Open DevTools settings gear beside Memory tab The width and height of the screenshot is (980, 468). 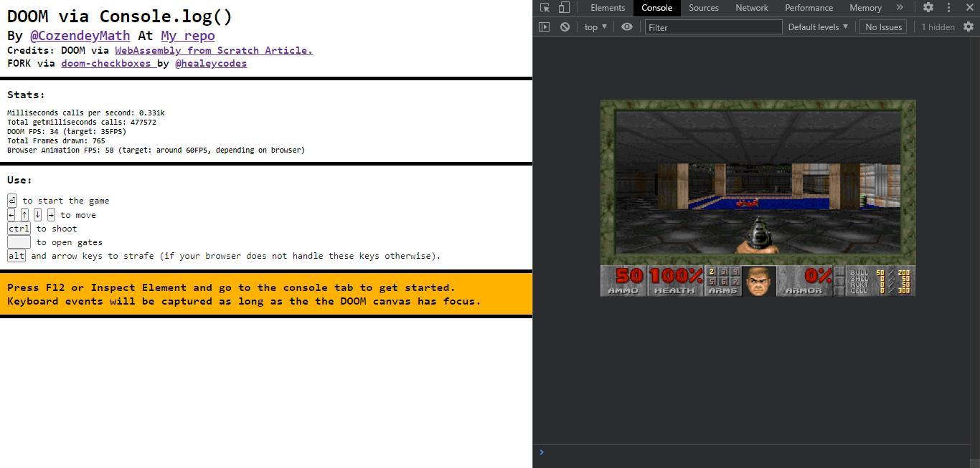tap(928, 8)
